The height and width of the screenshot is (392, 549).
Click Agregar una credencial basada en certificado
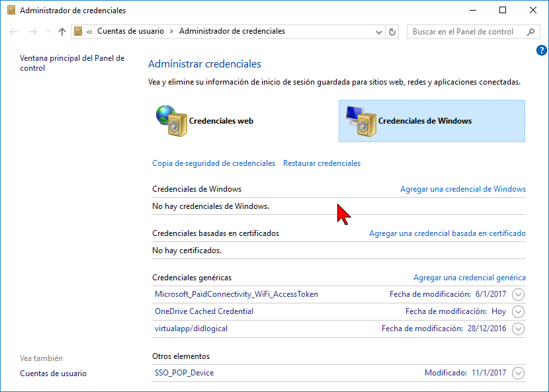coord(447,233)
